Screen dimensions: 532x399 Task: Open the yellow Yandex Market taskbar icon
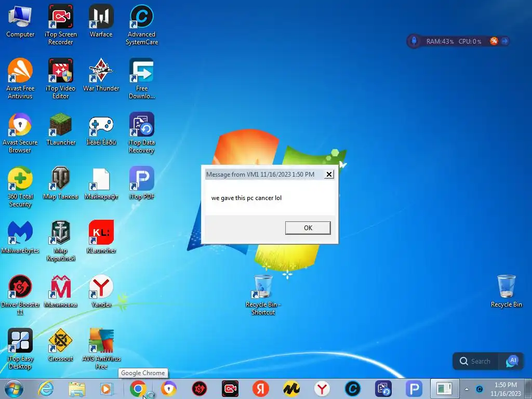click(291, 389)
